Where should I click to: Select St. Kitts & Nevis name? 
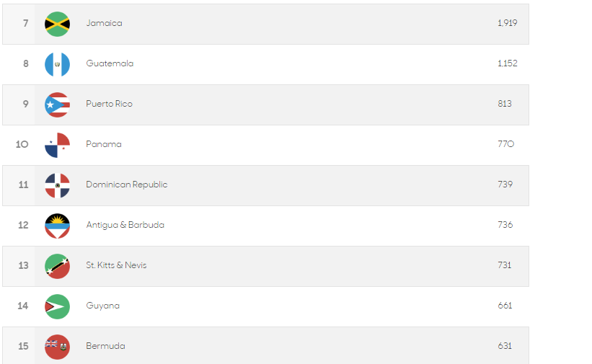(116, 265)
